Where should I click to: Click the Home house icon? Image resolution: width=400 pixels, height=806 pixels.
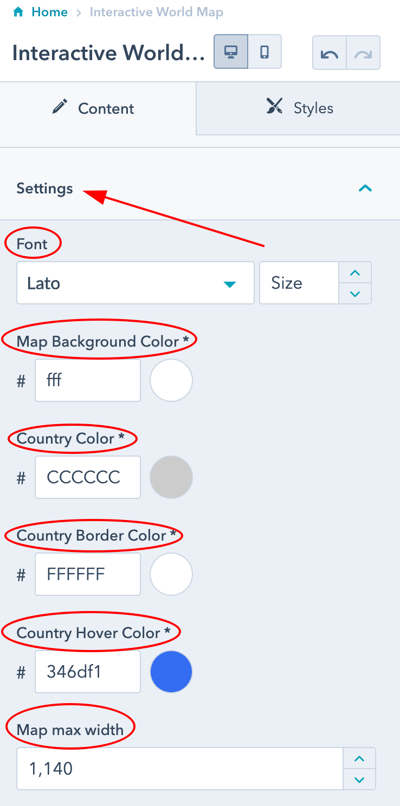(18, 12)
